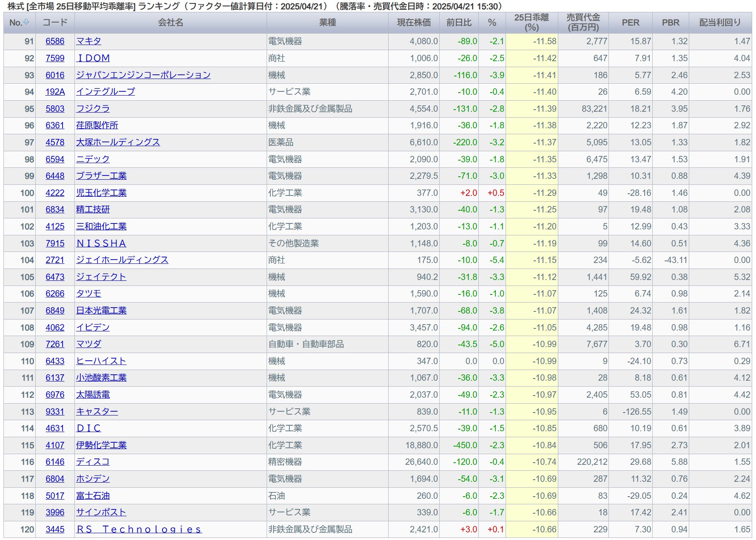756x540 pixels.
Task: Open stock code link 4222
Action: (x=55, y=193)
